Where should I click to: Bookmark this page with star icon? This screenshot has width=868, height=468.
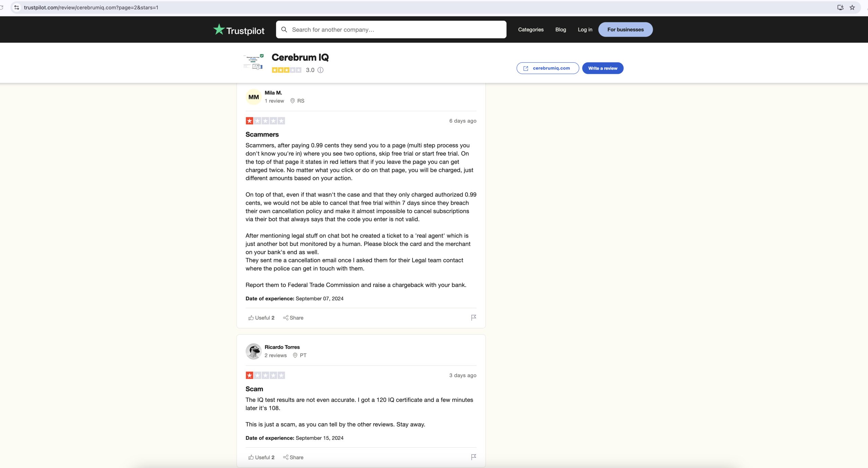pos(852,7)
